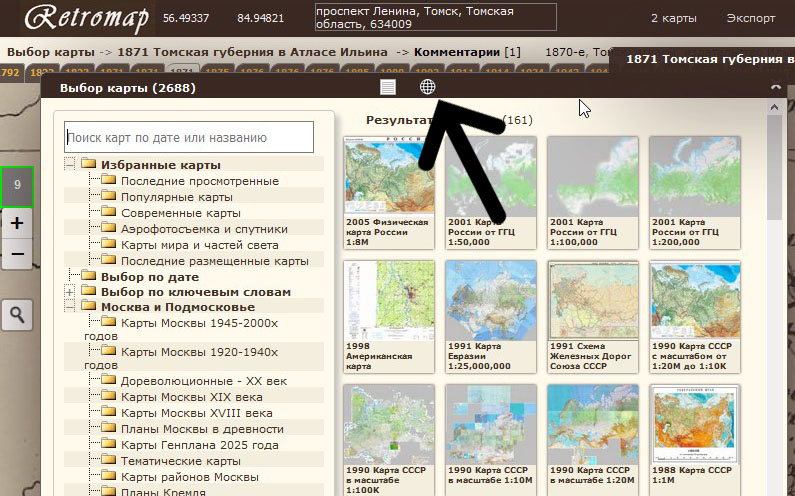Image resolution: width=795 pixels, height=496 pixels.
Task: Switch to globe map view icon
Action: click(427, 87)
